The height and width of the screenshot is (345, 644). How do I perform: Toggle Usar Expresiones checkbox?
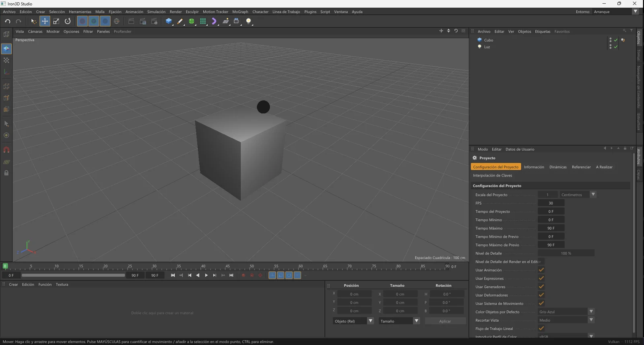[541, 278]
